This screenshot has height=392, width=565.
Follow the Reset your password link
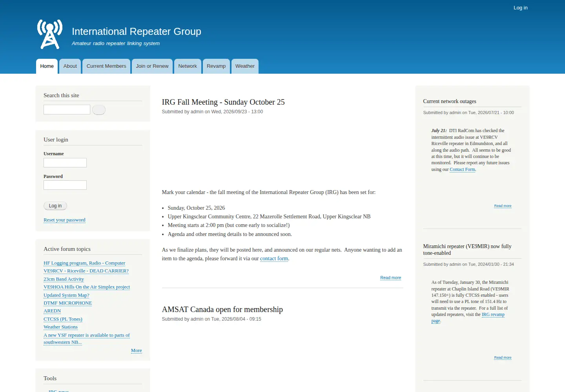coord(64,220)
